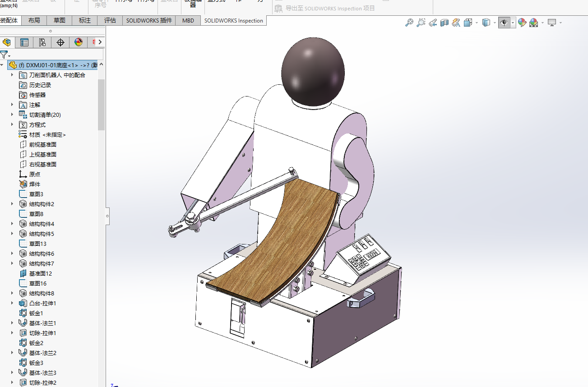Select 历史记录 in the feature tree
This screenshot has width=588, height=387.
[40, 85]
